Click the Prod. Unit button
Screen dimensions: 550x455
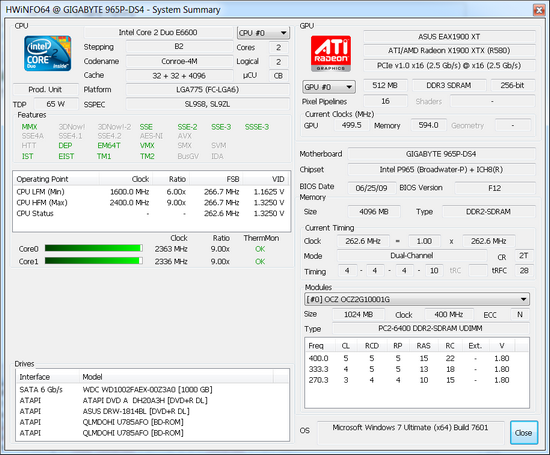click(x=46, y=89)
